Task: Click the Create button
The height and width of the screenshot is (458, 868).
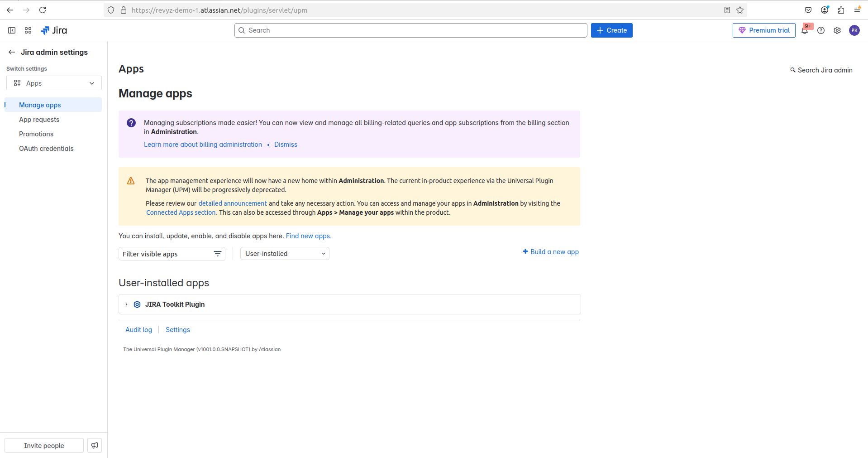Action: pos(611,30)
